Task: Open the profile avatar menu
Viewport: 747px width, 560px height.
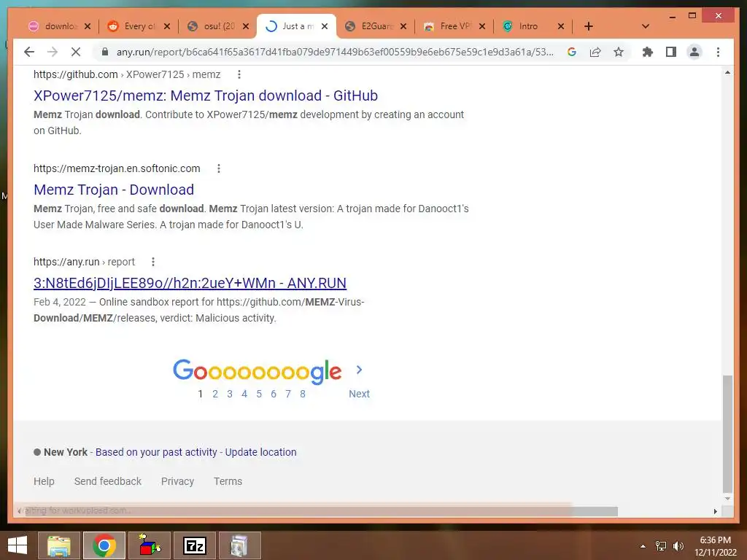Action: tap(694, 52)
